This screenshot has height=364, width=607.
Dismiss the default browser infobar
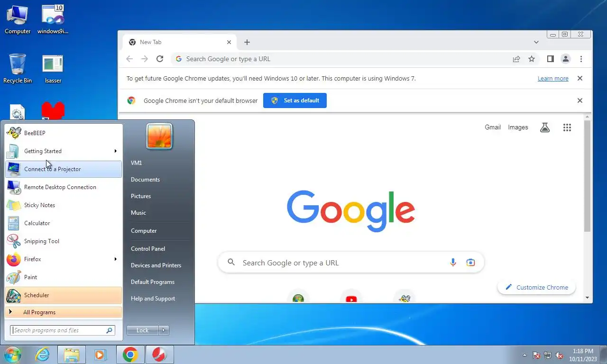point(579,100)
